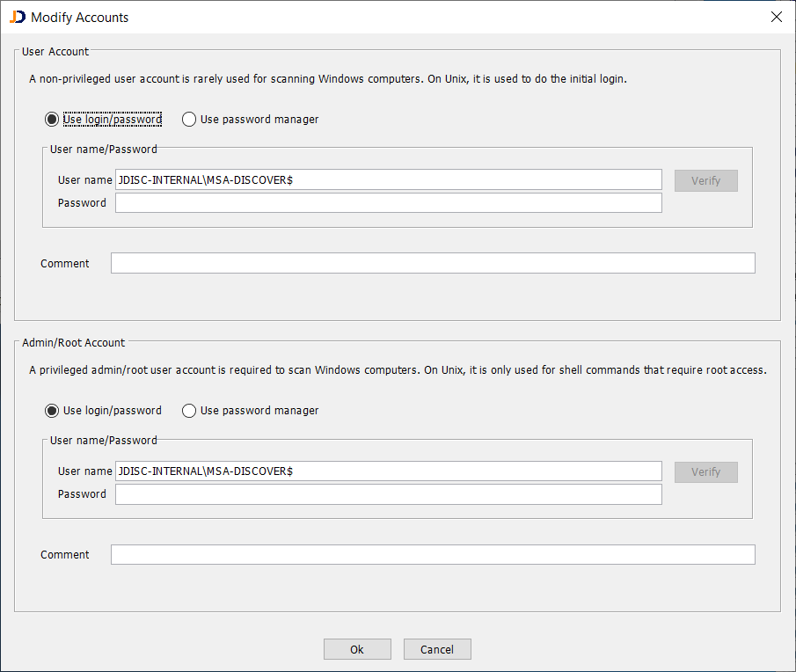Image resolution: width=796 pixels, height=672 pixels.
Task: Click the User Account password field
Action: tap(387, 202)
